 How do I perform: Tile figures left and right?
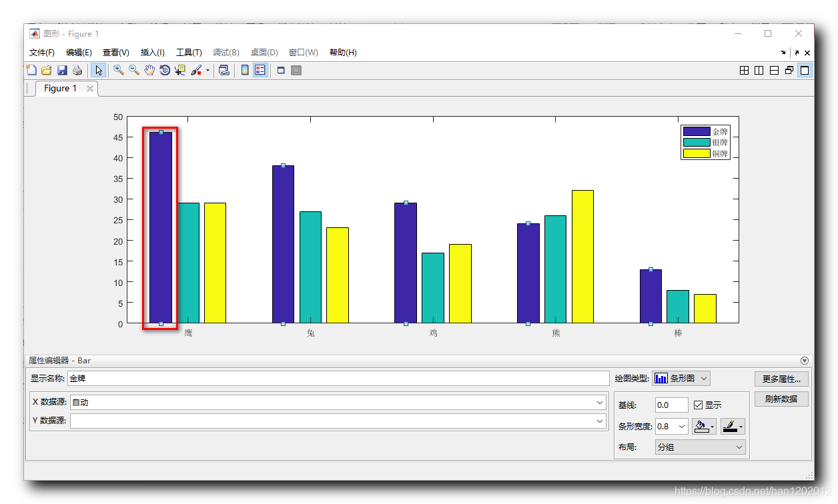[759, 70]
